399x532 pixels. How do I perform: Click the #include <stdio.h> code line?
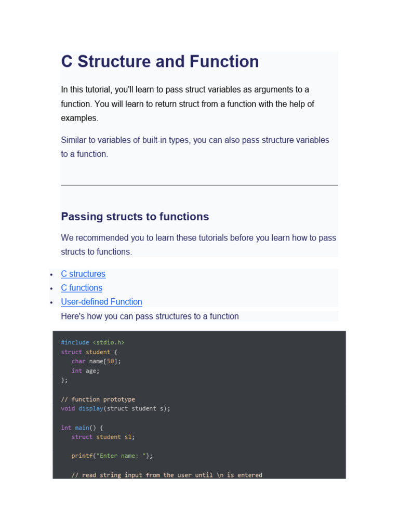tap(92, 342)
